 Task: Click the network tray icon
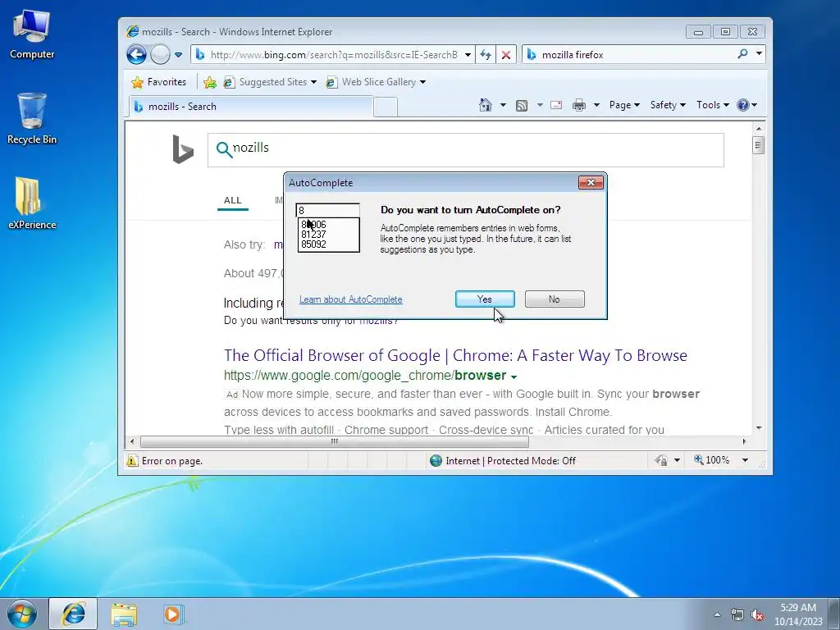pyautogui.click(x=737, y=614)
